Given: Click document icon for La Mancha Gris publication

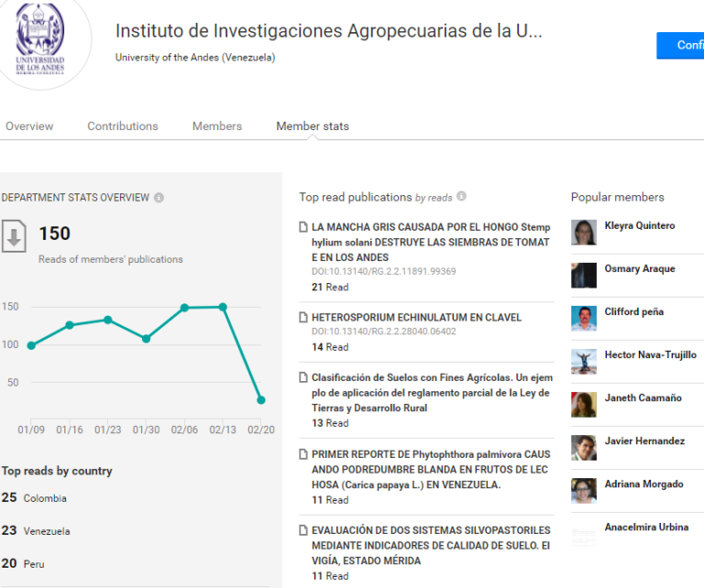Looking at the screenshot, I should [x=303, y=227].
